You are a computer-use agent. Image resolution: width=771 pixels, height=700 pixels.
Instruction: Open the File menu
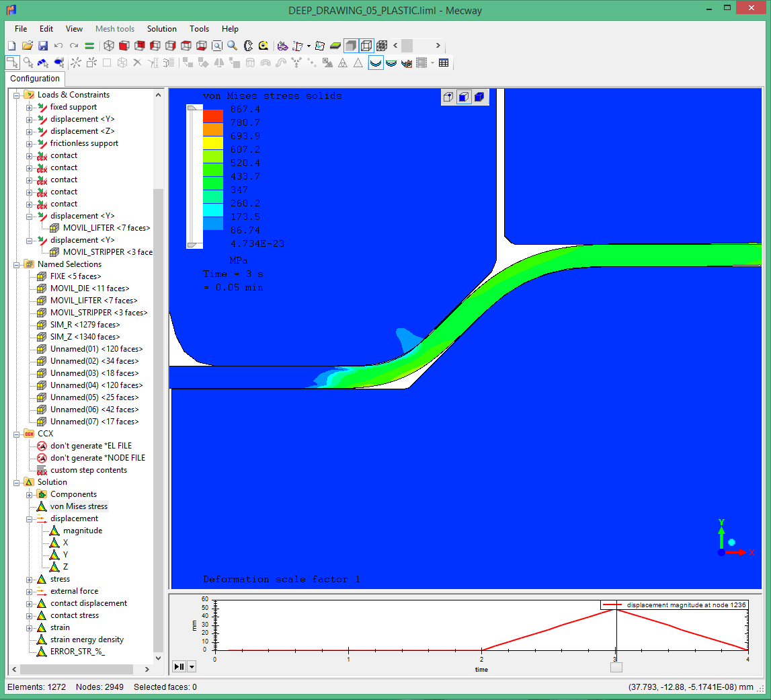21,28
